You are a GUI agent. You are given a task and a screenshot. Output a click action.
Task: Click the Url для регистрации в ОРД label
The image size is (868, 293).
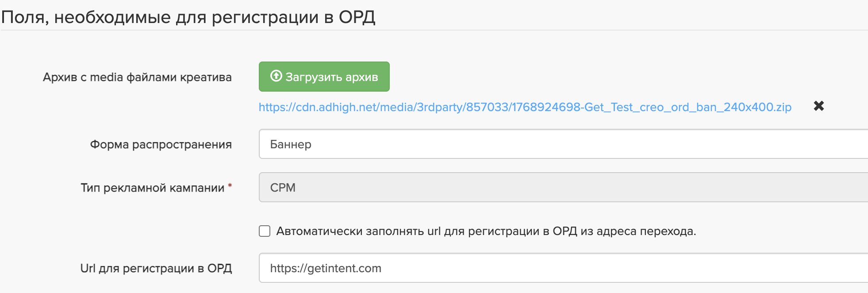click(156, 269)
